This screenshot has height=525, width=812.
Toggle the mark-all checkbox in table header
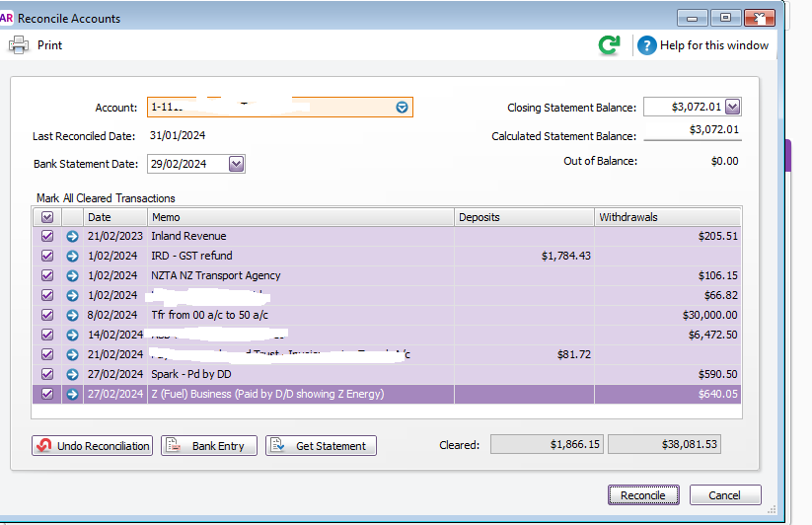(47, 217)
